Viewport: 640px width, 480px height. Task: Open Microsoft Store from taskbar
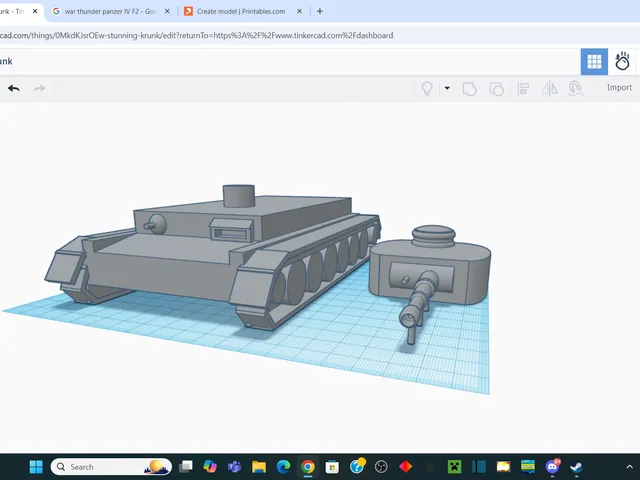pyautogui.click(x=332, y=467)
